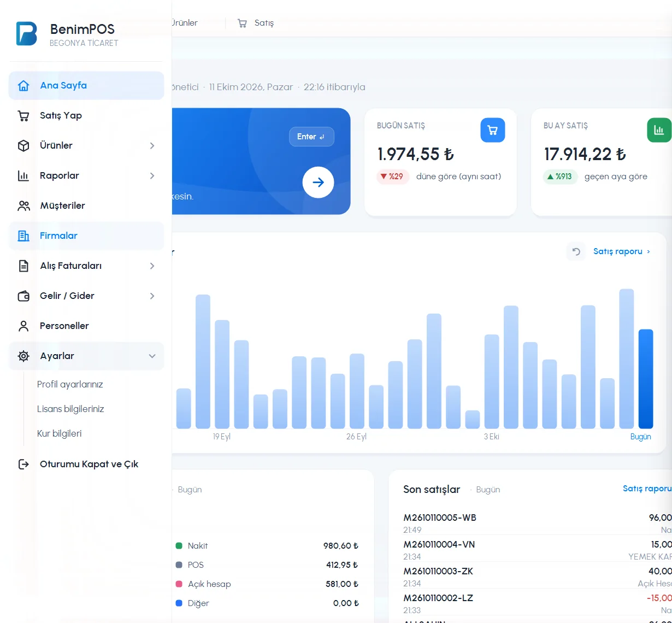Open Profil ayarlarınız settings item
The height and width of the screenshot is (623, 672).
(70, 384)
